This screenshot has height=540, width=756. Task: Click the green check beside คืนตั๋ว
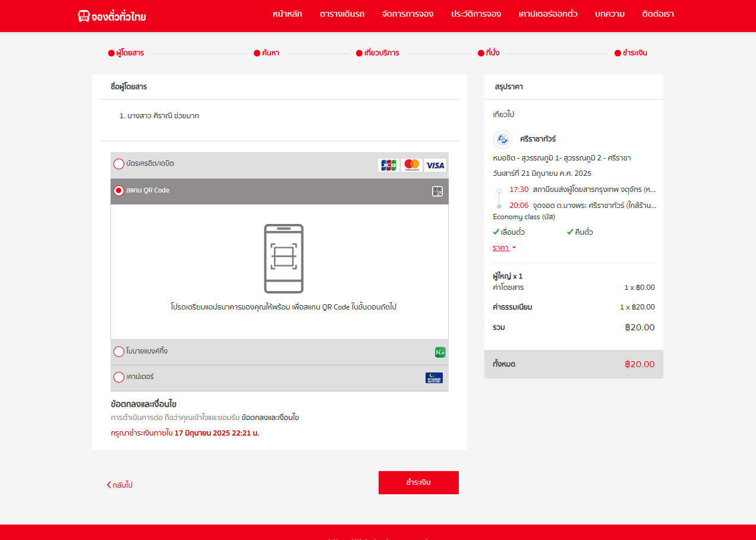(x=570, y=232)
